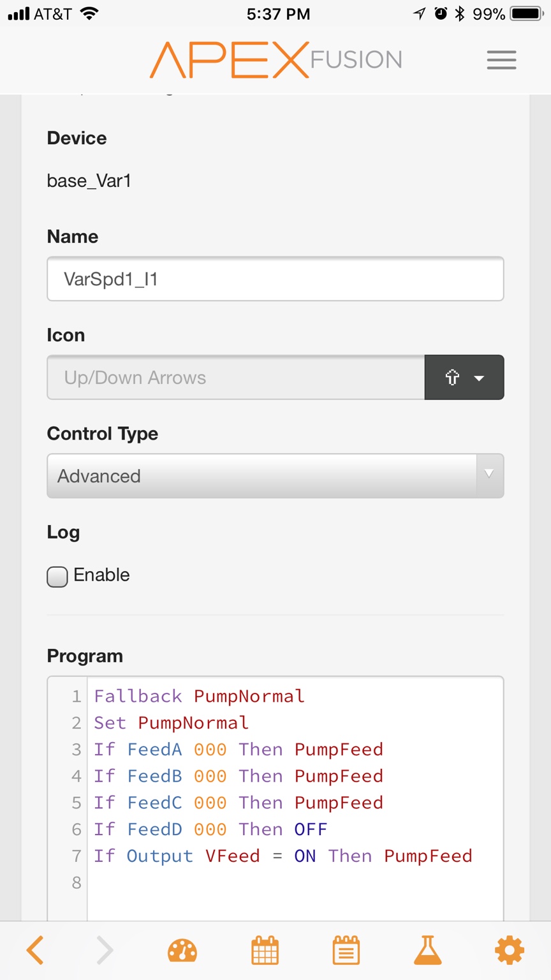Open the hamburger menu
Viewport: 551px width, 980px height.
[501, 60]
